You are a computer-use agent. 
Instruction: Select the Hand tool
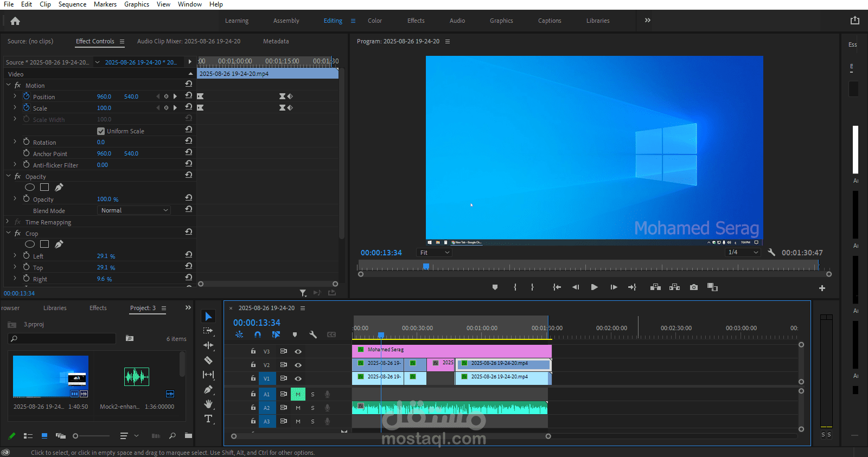[208, 404]
